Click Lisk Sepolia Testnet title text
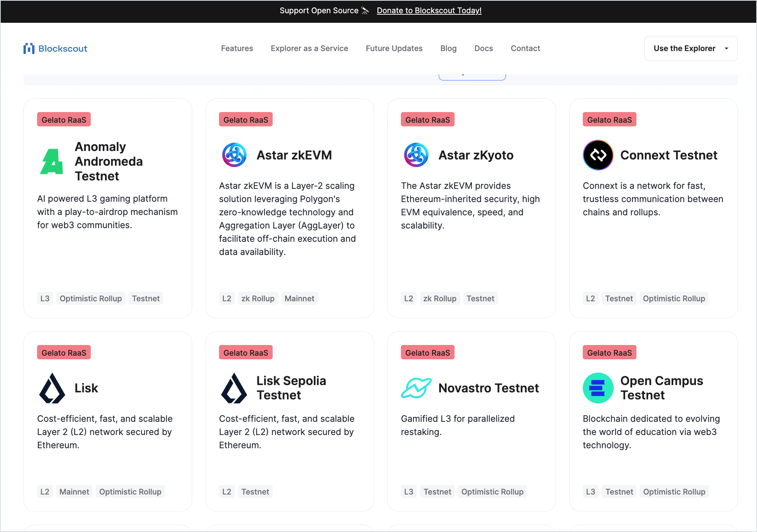The image size is (757, 532). [x=291, y=388]
